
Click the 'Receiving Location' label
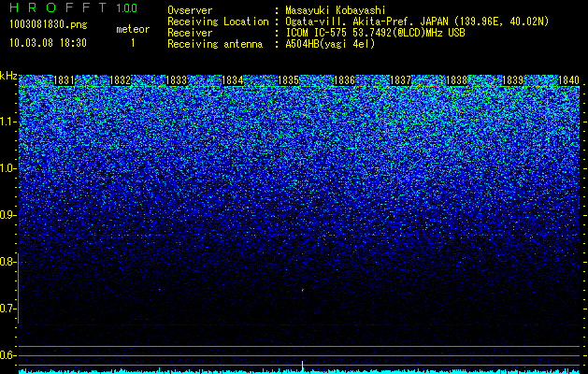click(218, 22)
